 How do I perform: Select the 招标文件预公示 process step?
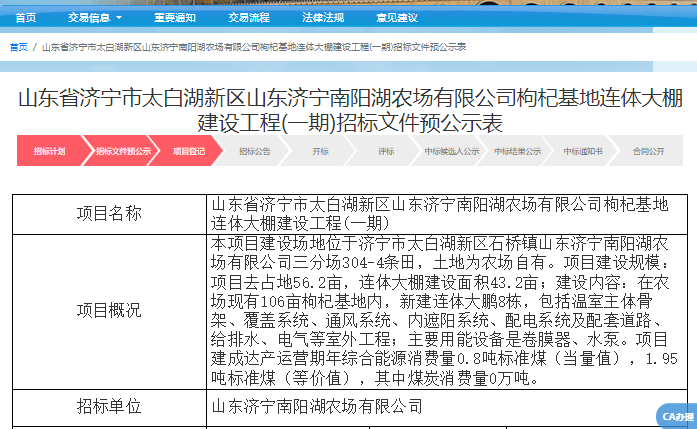point(123,151)
